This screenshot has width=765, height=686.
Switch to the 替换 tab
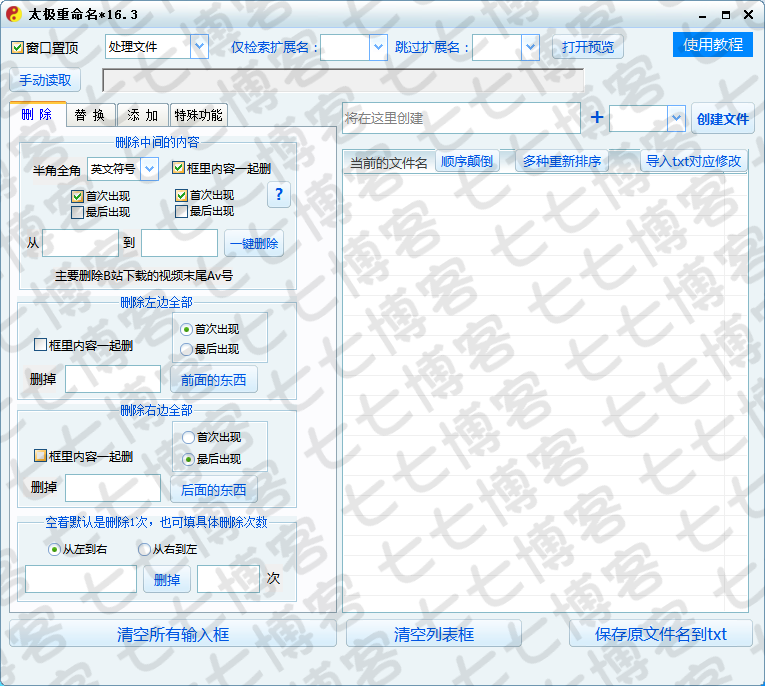pyautogui.click(x=91, y=115)
